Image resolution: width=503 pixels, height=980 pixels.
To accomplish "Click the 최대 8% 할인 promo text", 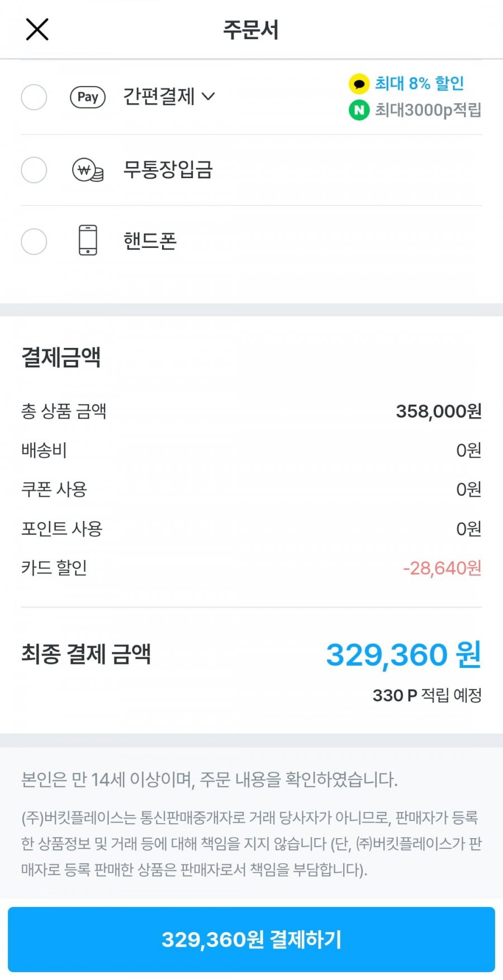I will pos(420,84).
